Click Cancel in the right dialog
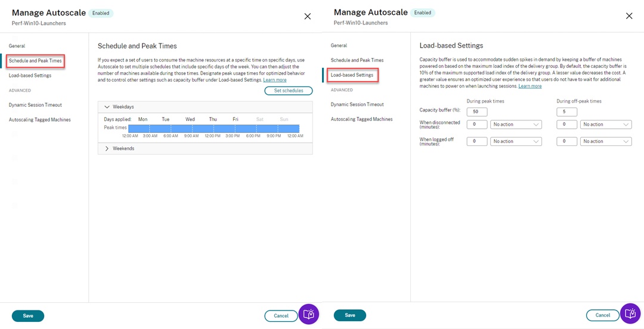 click(x=602, y=315)
